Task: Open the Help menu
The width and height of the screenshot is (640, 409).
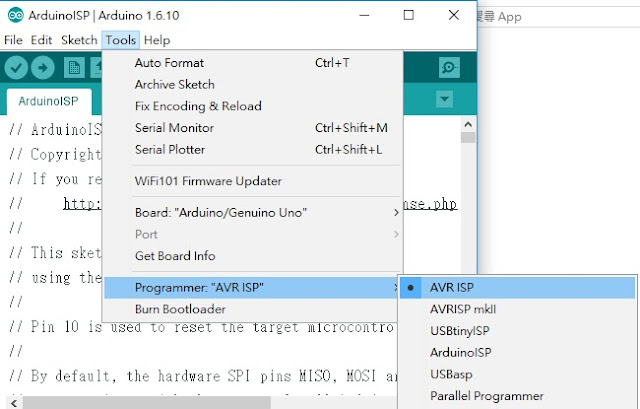Action: coord(157,40)
